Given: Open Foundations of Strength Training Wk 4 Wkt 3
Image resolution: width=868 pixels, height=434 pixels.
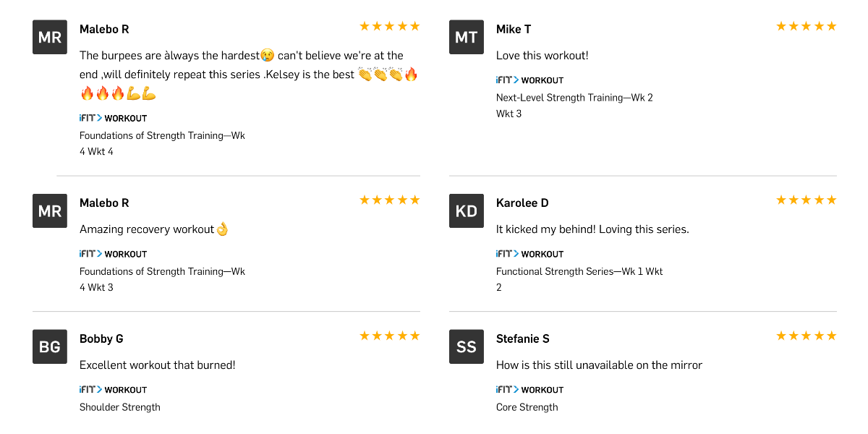Looking at the screenshot, I should point(162,272).
